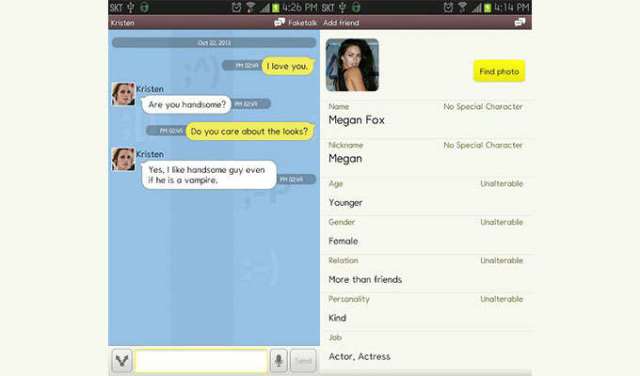Tap 'Do you care about the looks?' bubble
The height and width of the screenshot is (376, 640).
pos(250,131)
